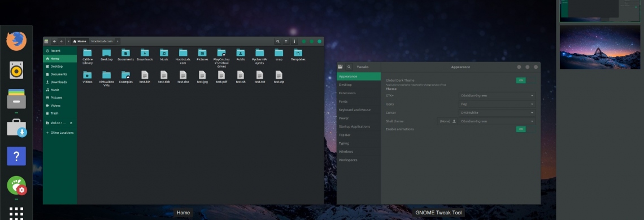Open GNOME Tweak Tool dock icon

click(17, 186)
